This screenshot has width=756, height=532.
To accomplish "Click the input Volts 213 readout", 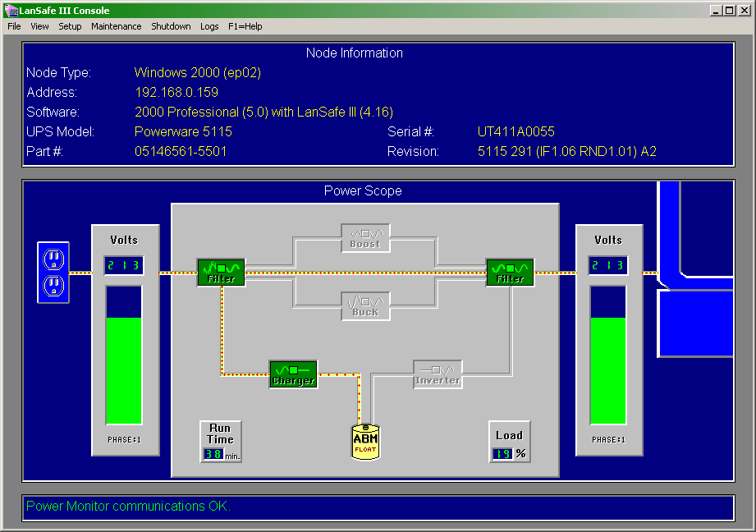I will [x=124, y=265].
